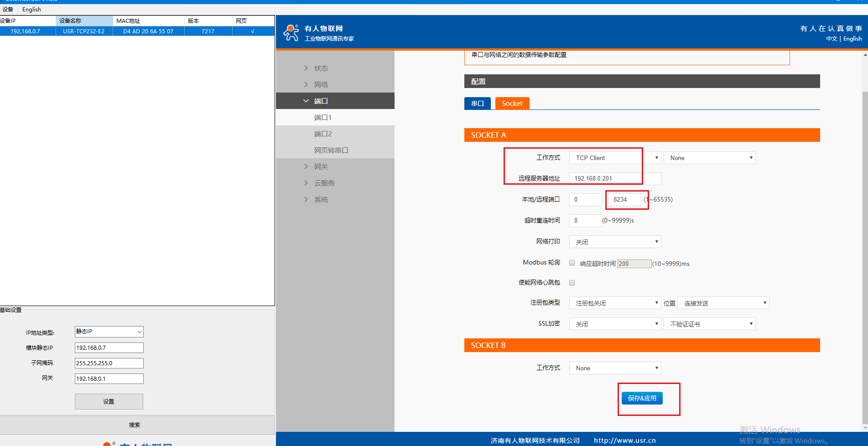Open the 网页转串口 sidebar entry
This screenshot has width=868, height=446.
tap(331, 150)
